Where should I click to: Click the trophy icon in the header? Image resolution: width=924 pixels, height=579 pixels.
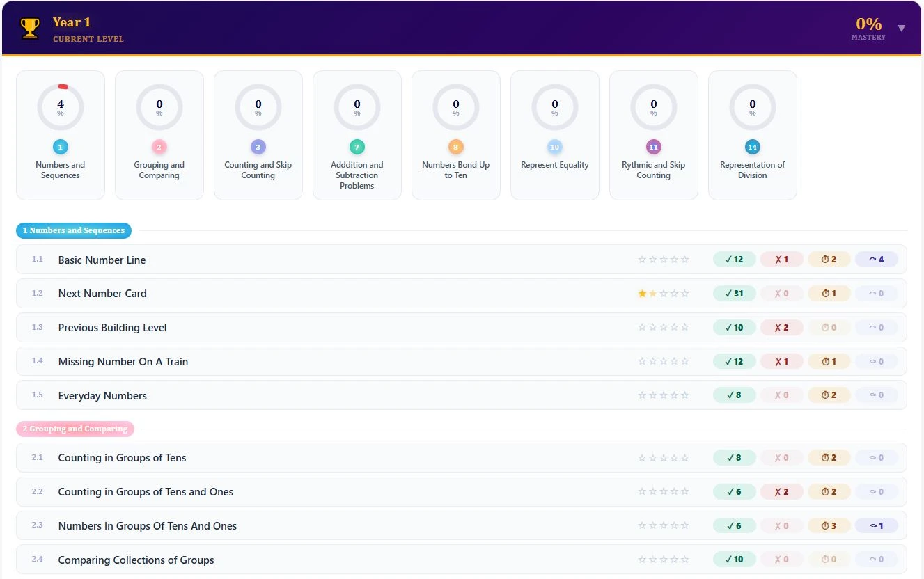pyautogui.click(x=30, y=26)
